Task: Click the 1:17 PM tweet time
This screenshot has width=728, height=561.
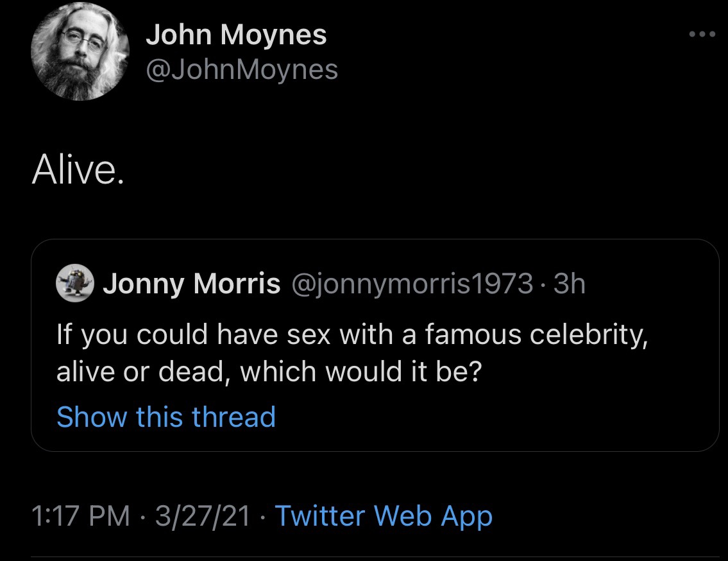Action: (x=80, y=515)
